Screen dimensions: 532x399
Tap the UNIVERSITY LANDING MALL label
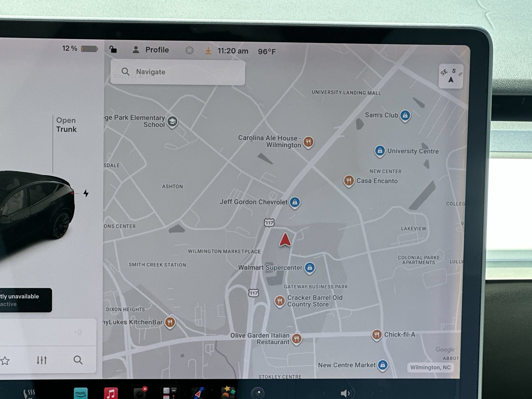[x=346, y=93]
